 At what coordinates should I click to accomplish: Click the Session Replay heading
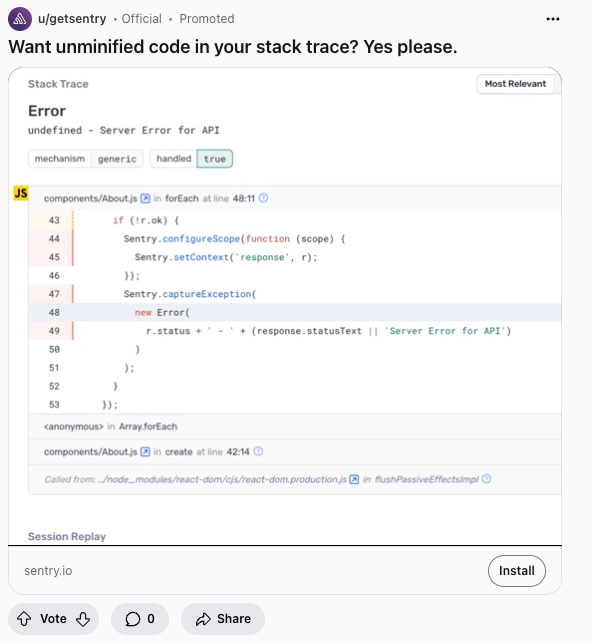click(67, 536)
